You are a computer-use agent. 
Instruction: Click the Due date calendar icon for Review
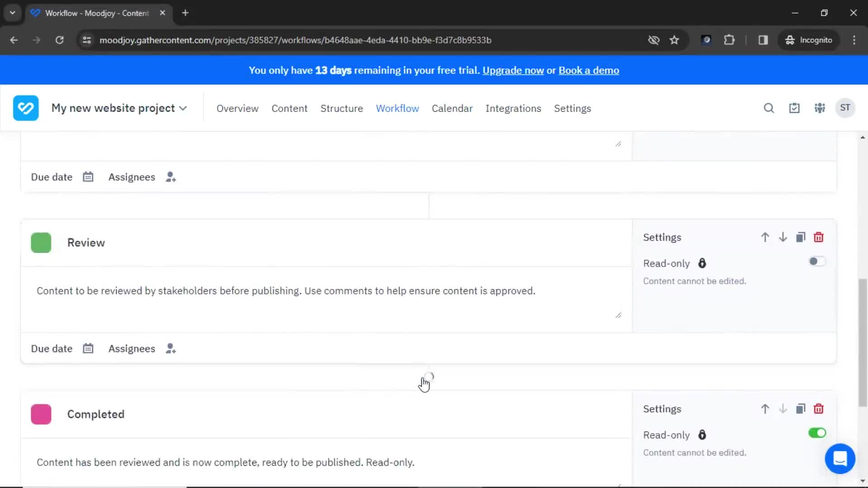click(88, 348)
